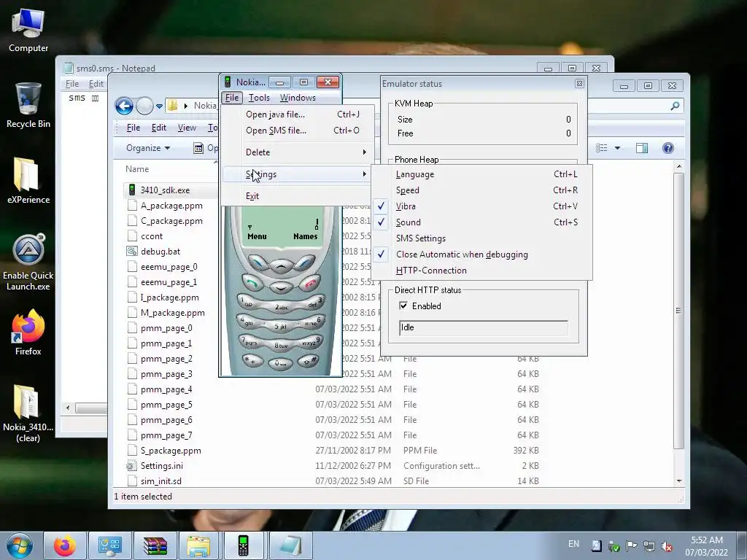747x560 pixels.
Task: Toggle the Explorer preview pane icon
Action: pyautogui.click(x=642, y=148)
